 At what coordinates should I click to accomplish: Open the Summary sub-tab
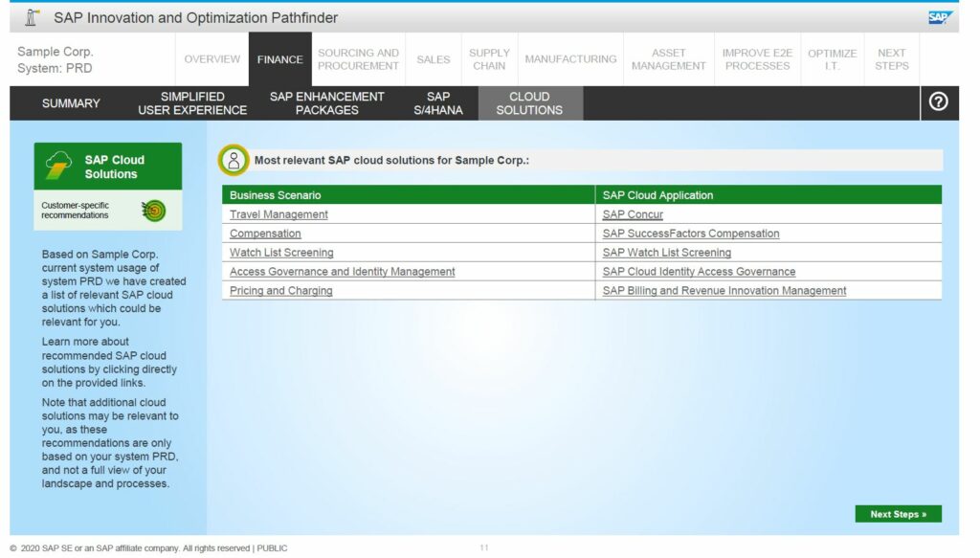coord(71,103)
